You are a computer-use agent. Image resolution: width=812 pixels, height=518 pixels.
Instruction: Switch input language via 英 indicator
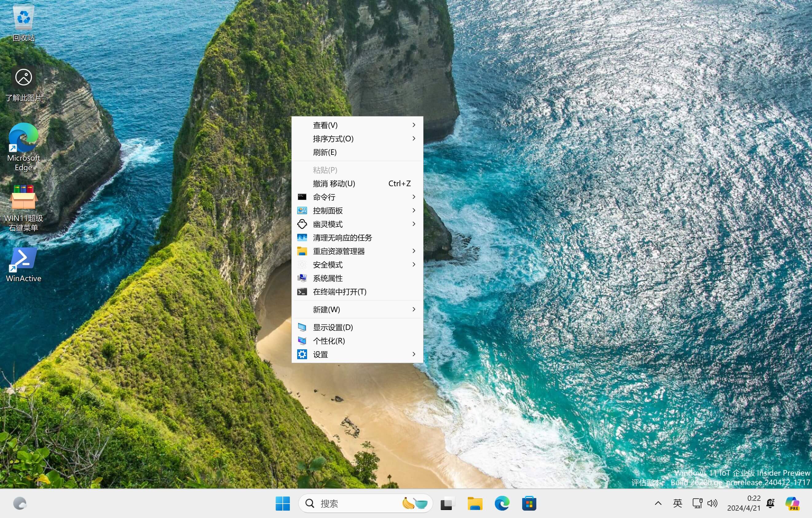click(x=677, y=504)
